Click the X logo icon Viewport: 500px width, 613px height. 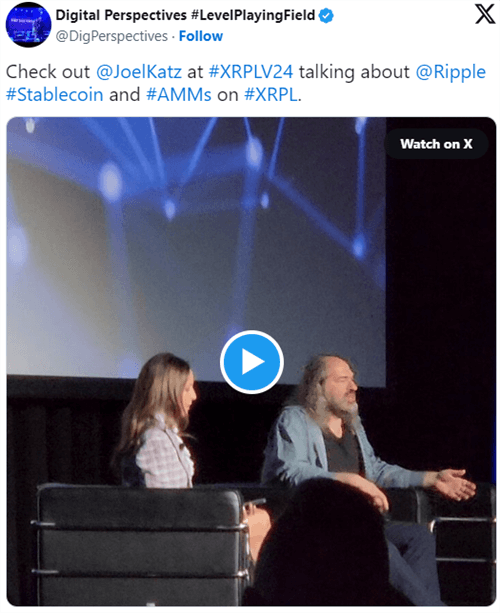485,15
